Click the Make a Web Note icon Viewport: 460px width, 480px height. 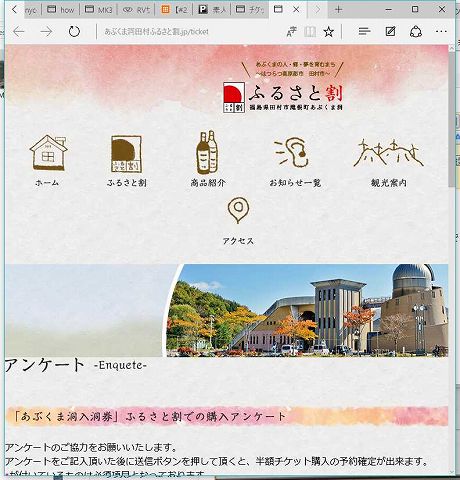[390, 31]
